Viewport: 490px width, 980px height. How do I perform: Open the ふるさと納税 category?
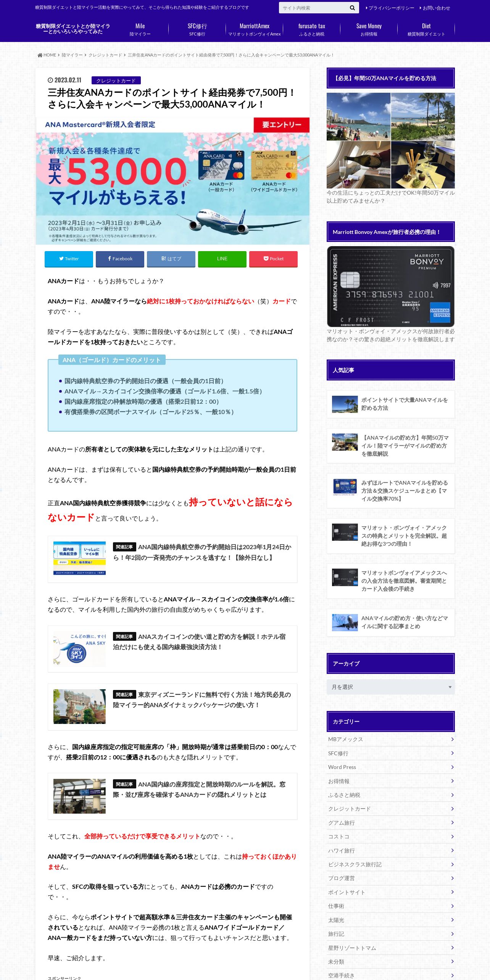tap(391, 795)
